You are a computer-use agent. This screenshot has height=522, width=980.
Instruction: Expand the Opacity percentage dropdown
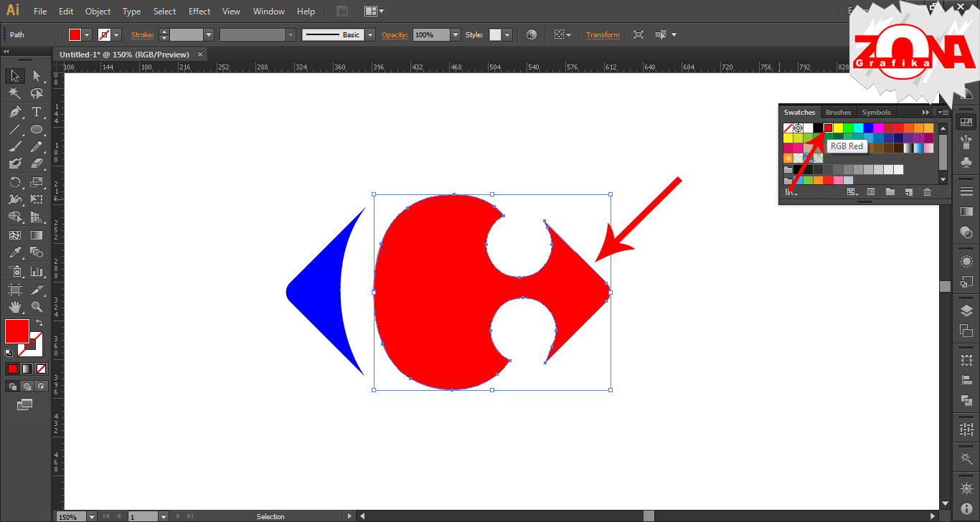click(x=455, y=34)
